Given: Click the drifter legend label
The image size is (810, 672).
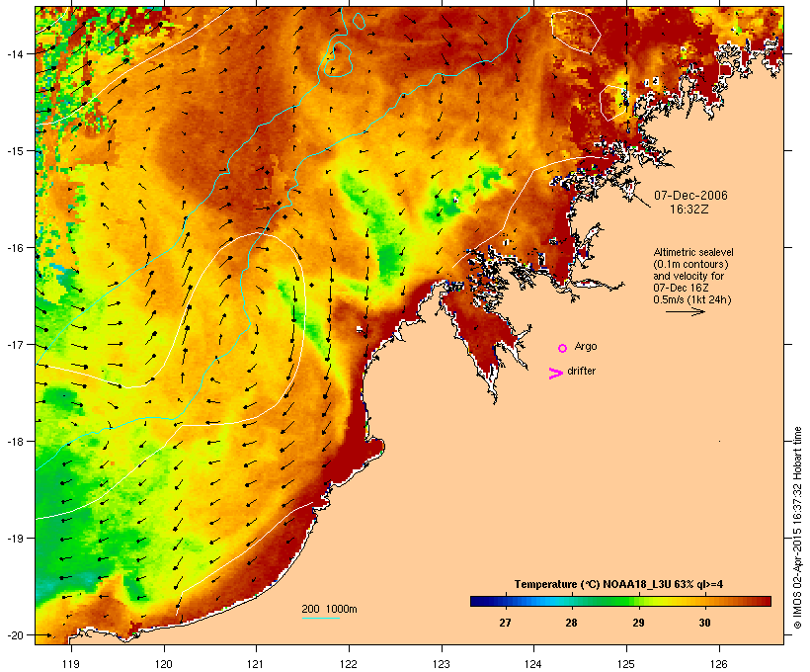Looking at the screenshot, I should click(x=581, y=371).
